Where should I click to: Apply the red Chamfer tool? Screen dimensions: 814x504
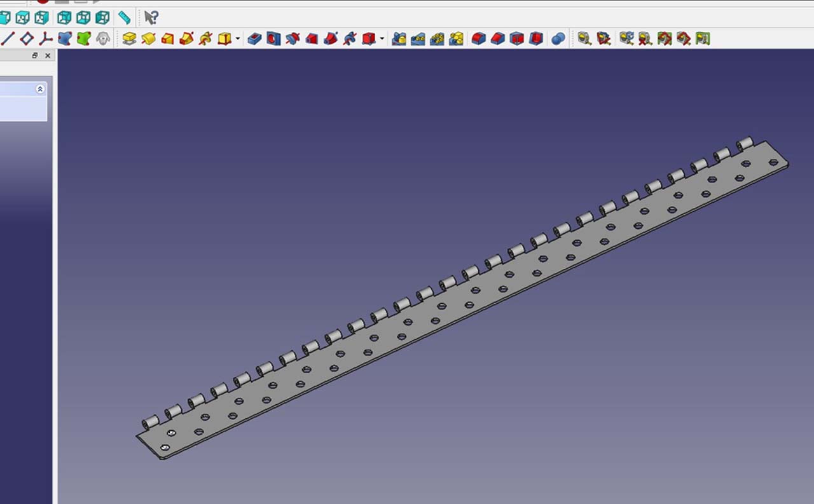498,39
